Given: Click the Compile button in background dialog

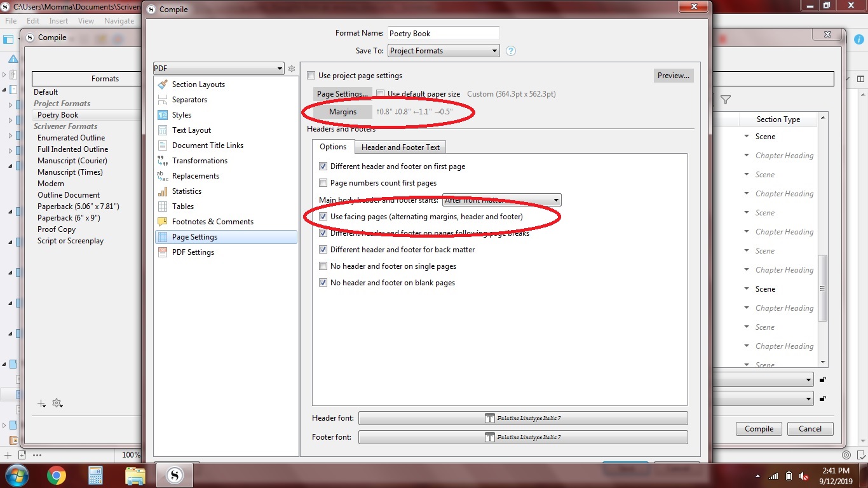Looking at the screenshot, I should pyautogui.click(x=759, y=429).
